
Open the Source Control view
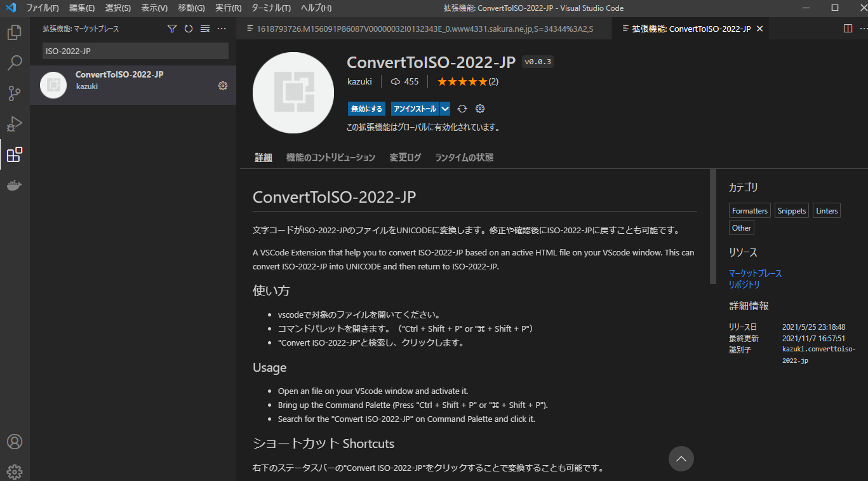click(x=14, y=93)
